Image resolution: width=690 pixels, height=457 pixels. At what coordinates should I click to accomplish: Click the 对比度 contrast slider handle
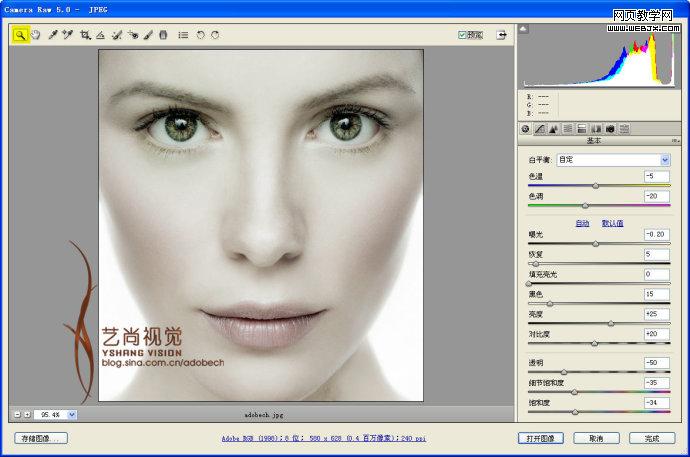pos(595,344)
